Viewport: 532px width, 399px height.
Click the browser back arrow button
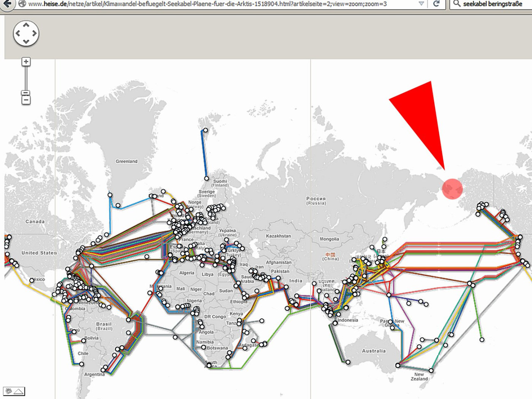click(x=7, y=4)
